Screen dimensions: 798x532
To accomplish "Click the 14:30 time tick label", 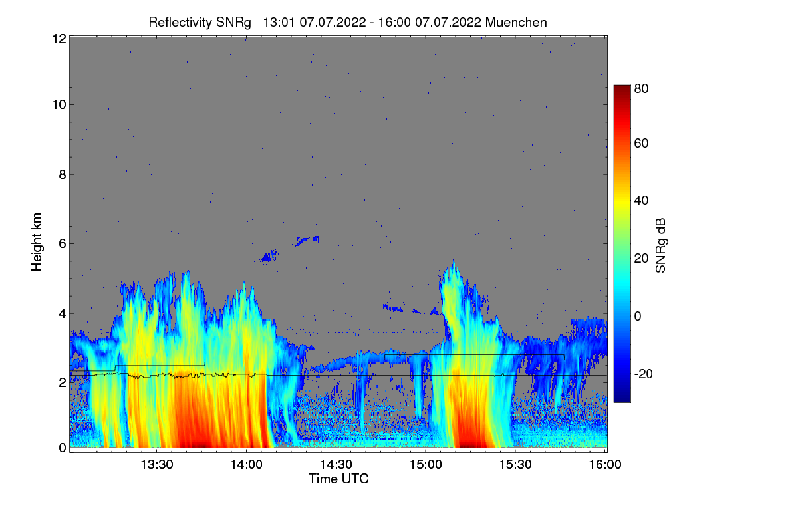I will 336,465.
